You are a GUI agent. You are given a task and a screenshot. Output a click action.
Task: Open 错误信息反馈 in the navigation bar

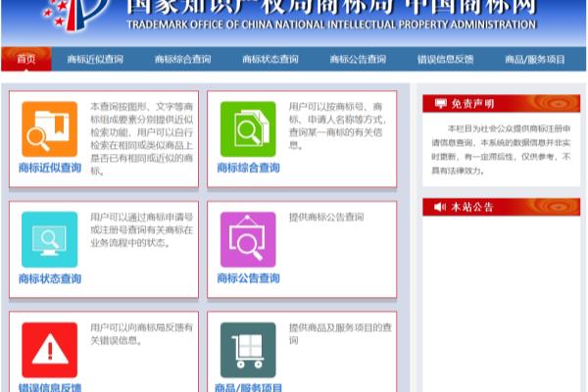click(446, 59)
